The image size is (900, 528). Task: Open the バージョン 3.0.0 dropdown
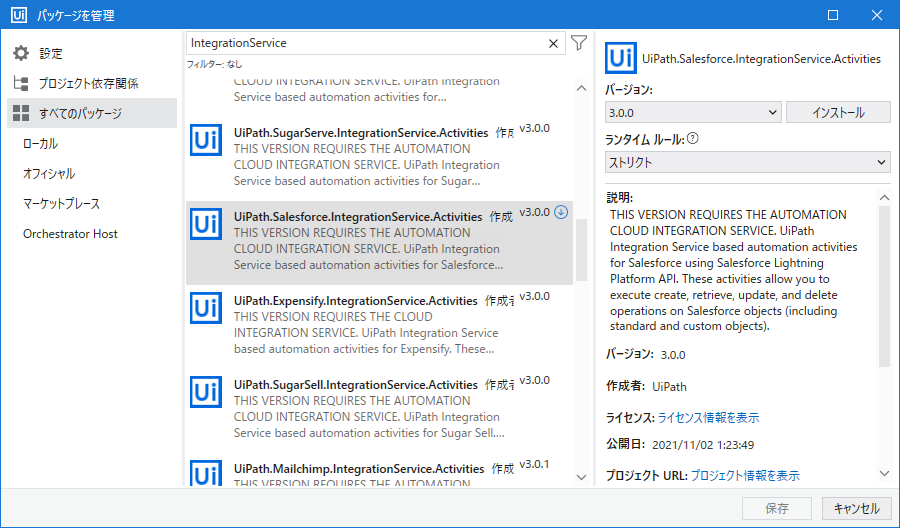(693, 112)
